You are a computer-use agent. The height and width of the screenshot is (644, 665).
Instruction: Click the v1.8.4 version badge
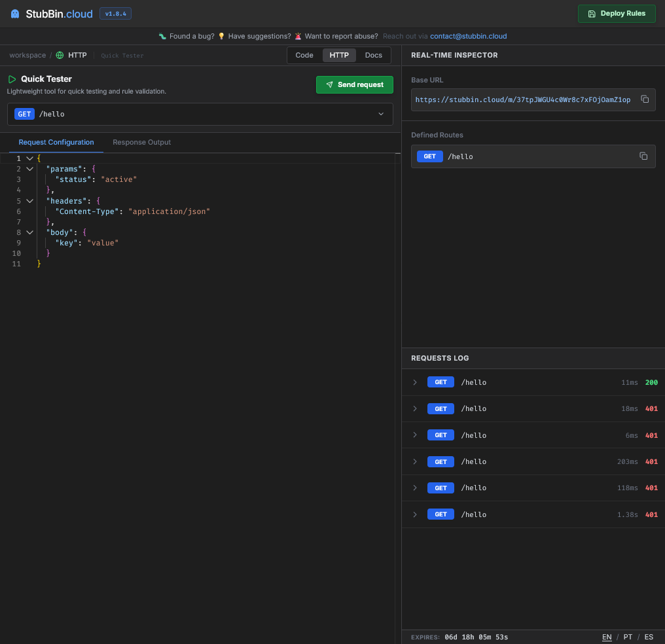115,14
